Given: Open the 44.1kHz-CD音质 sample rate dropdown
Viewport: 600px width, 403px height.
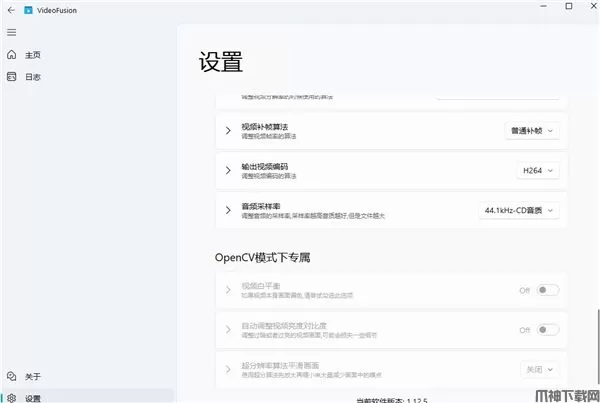Looking at the screenshot, I should [x=518, y=210].
